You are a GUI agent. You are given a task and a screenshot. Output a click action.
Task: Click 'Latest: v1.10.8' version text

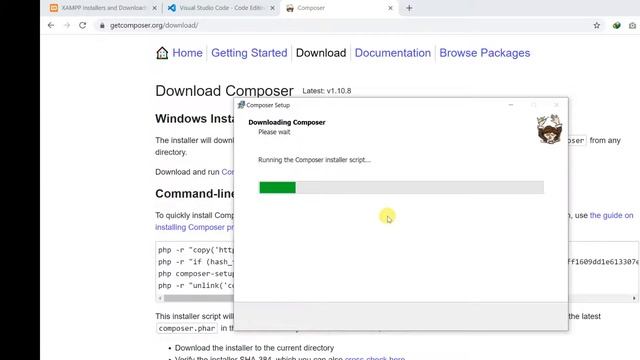(x=327, y=91)
